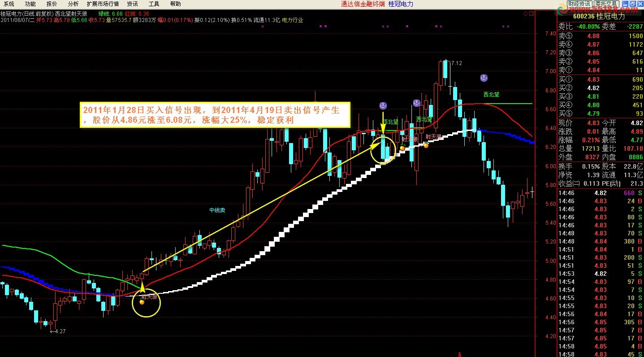Image resolution: width=644 pixels, height=357 pixels.
Task: Open the 帮助 menu
Action: click(176, 4)
